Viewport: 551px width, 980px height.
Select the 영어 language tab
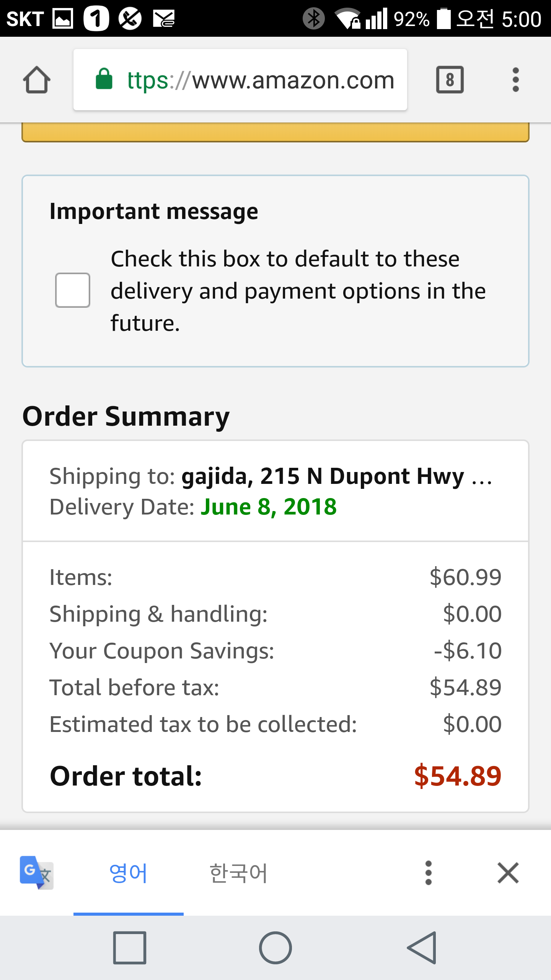point(128,873)
